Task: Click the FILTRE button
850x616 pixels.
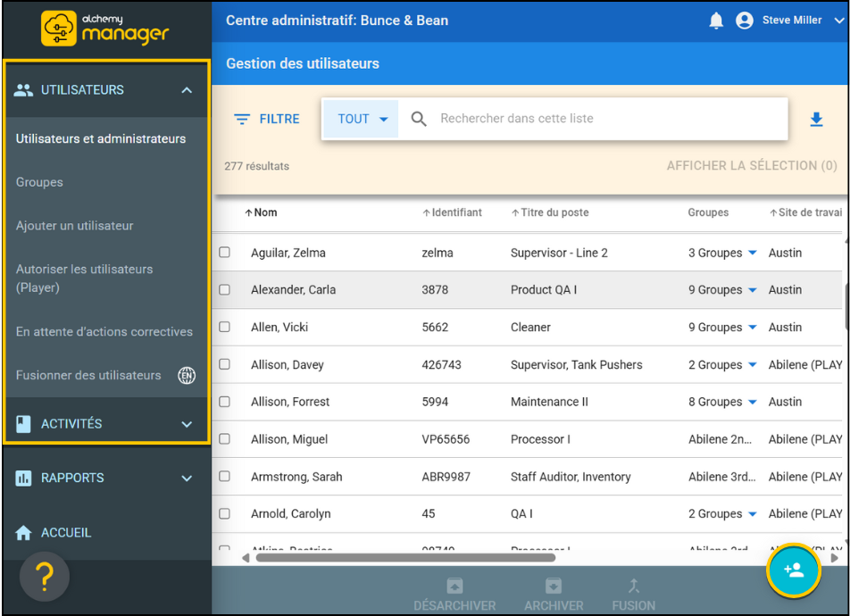Action: click(267, 119)
